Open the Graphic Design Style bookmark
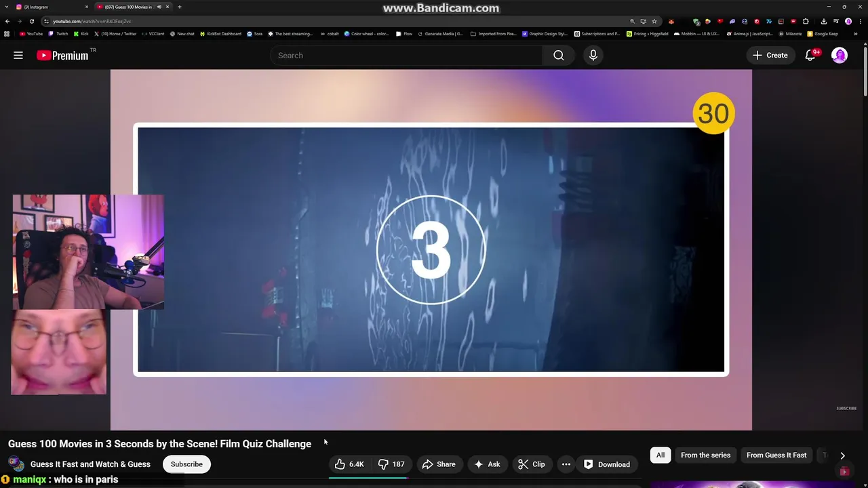Screen dimensions: 868x488 [x=545, y=33]
